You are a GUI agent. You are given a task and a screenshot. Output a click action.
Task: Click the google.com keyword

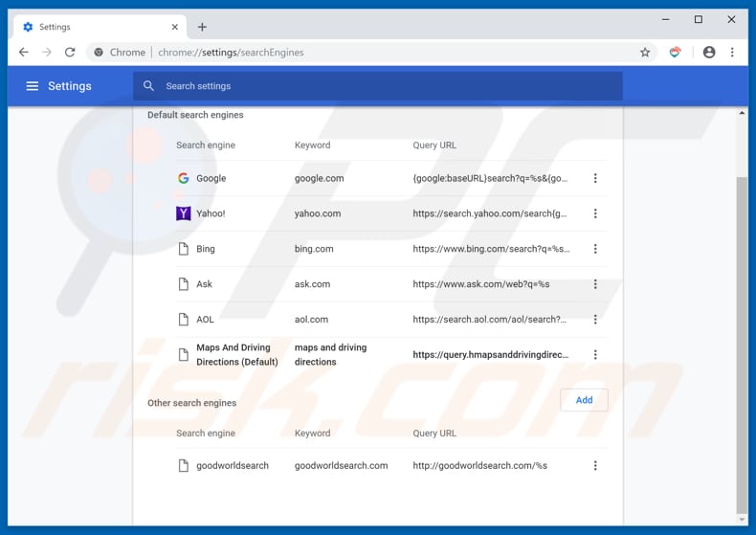point(320,178)
